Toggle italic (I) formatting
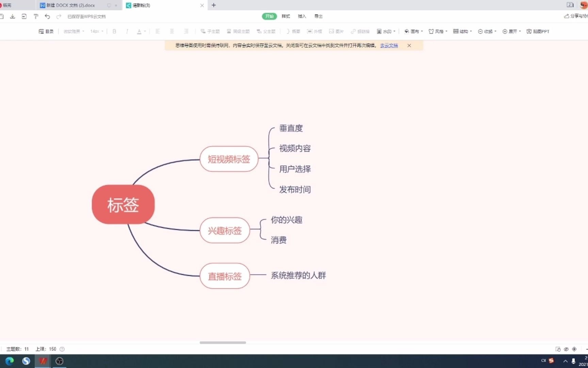This screenshot has width=588, height=368. (x=127, y=31)
